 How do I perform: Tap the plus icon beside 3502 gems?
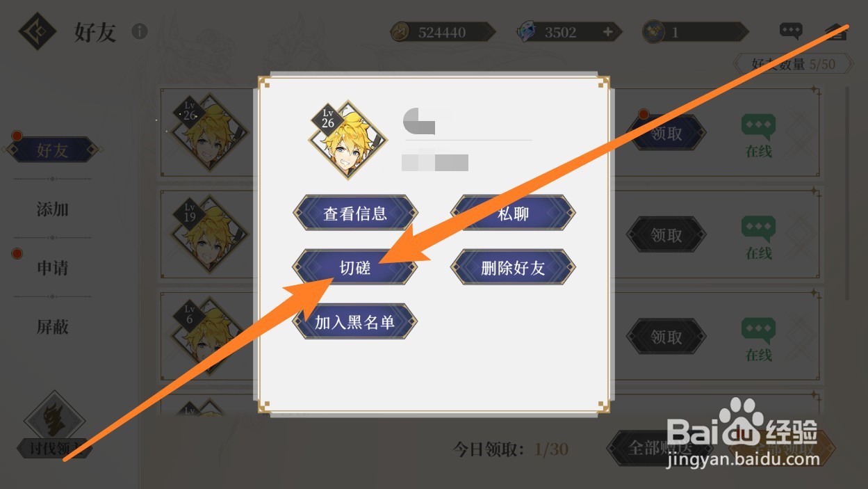pyautogui.click(x=608, y=32)
